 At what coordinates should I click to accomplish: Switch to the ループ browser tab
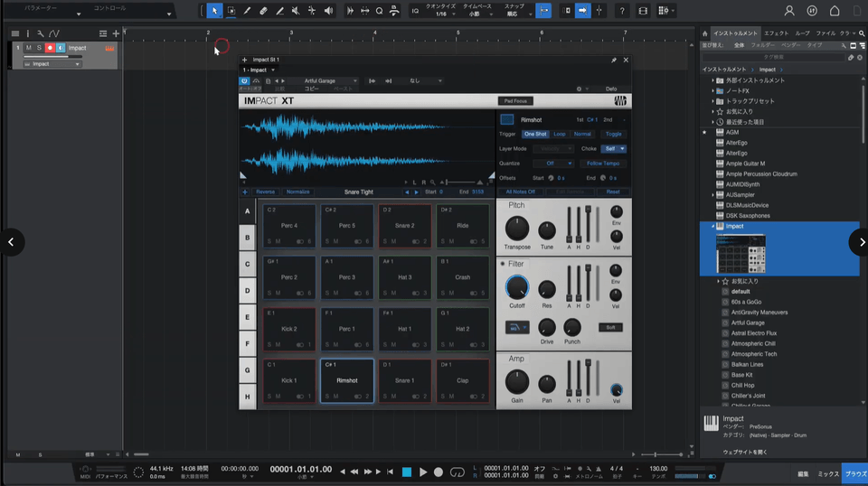click(x=802, y=33)
